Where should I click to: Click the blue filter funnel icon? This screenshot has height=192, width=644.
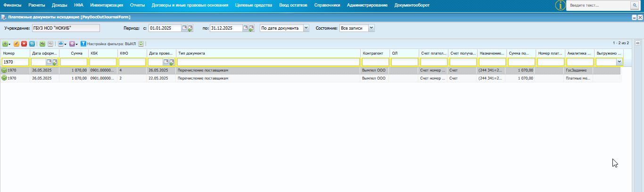click(83, 44)
